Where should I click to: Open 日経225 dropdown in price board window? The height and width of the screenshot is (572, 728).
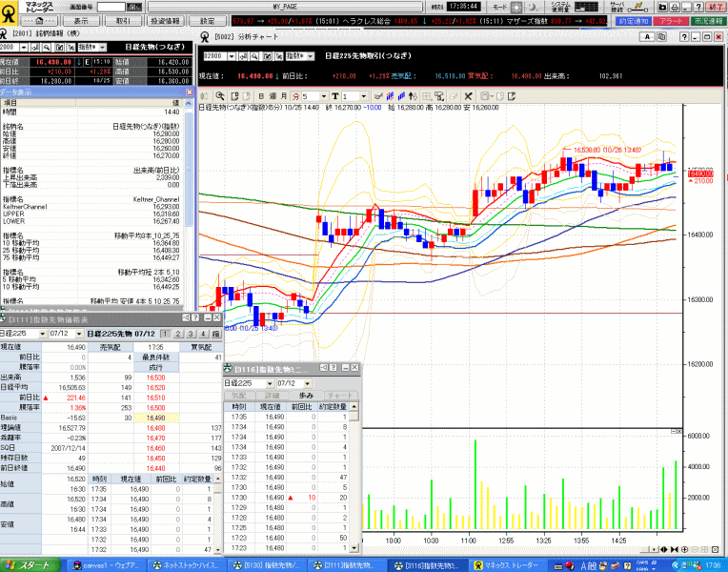[42, 334]
